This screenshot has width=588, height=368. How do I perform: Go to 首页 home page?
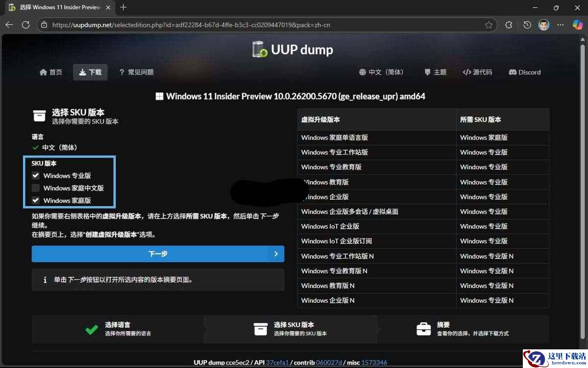(51, 72)
